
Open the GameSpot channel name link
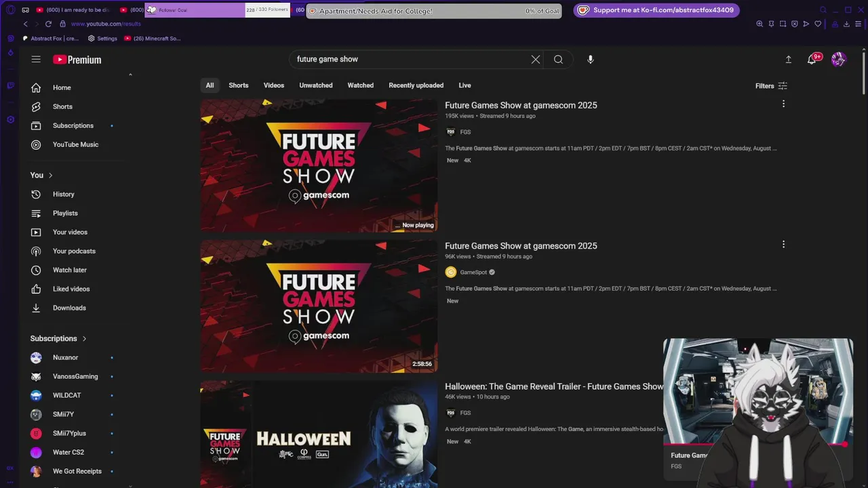[x=473, y=272]
